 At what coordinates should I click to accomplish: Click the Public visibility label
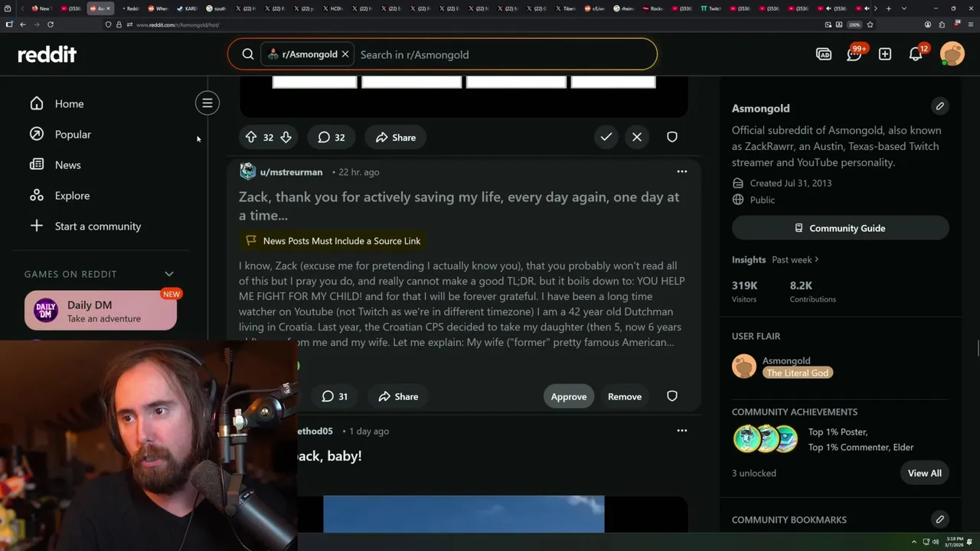763,200
